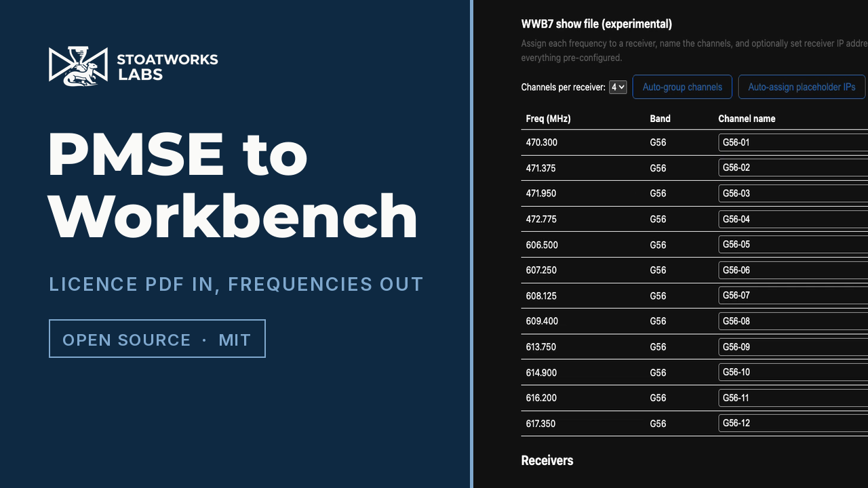Select the 609.400 frequency value
868x488 pixels.
coord(542,321)
